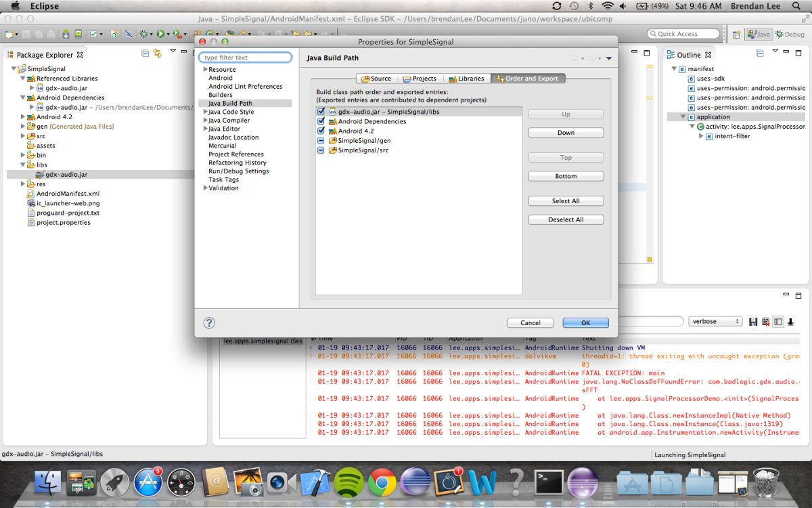812x508 pixels.
Task: Uncheck gdx-audio.jar export checkbox
Action: pyautogui.click(x=321, y=112)
